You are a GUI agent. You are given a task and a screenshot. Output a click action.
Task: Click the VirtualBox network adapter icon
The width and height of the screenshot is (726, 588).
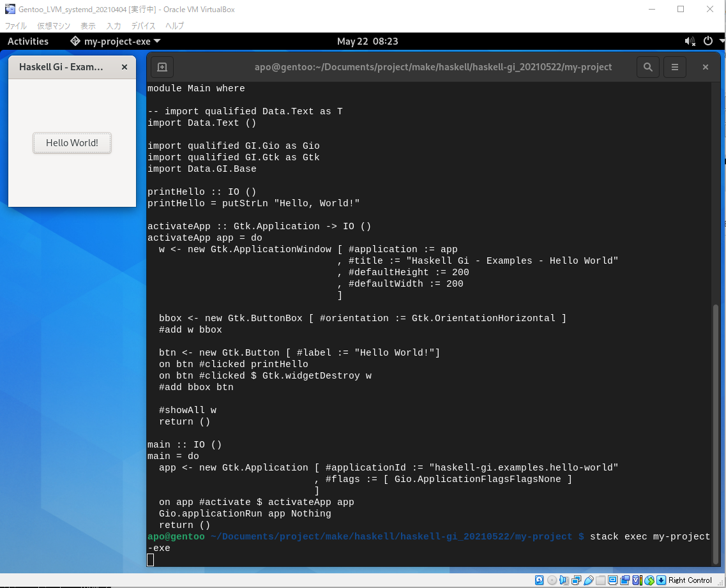click(x=577, y=580)
